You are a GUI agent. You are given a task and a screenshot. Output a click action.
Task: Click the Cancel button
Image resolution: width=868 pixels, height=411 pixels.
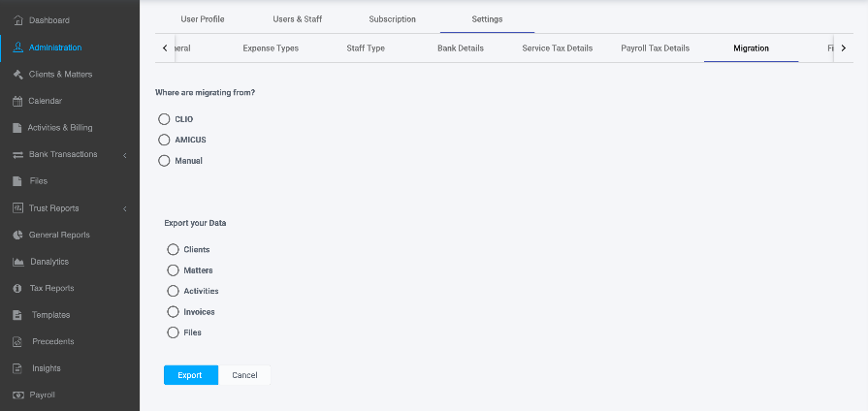[244, 375]
